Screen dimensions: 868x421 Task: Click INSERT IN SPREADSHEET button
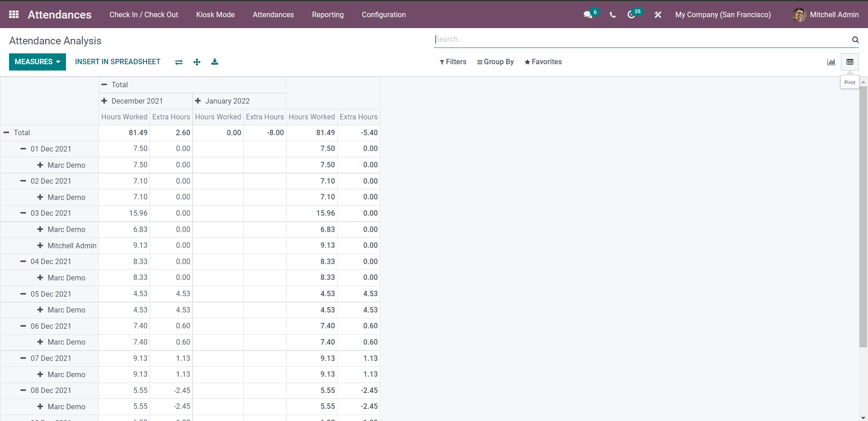pos(118,62)
